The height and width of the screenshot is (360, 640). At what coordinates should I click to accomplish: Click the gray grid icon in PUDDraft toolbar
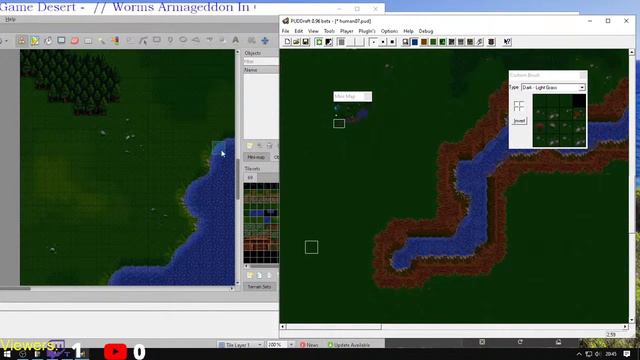[341, 42]
